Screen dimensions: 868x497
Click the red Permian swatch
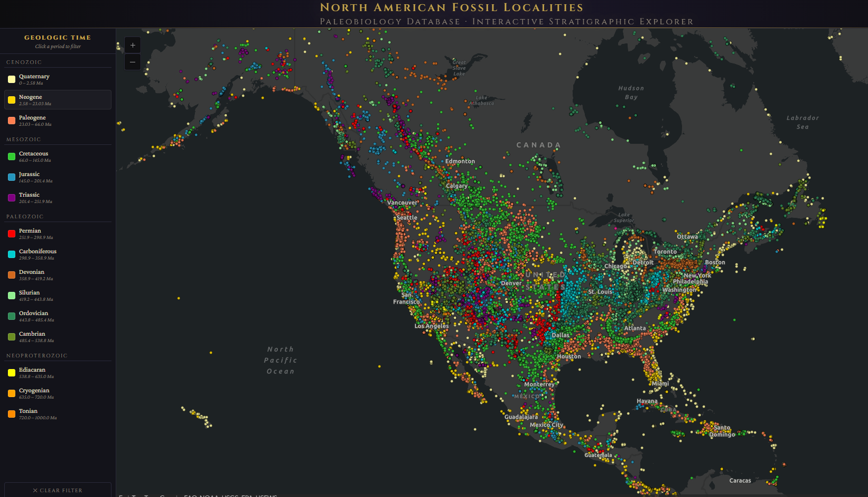tap(12, 234)
